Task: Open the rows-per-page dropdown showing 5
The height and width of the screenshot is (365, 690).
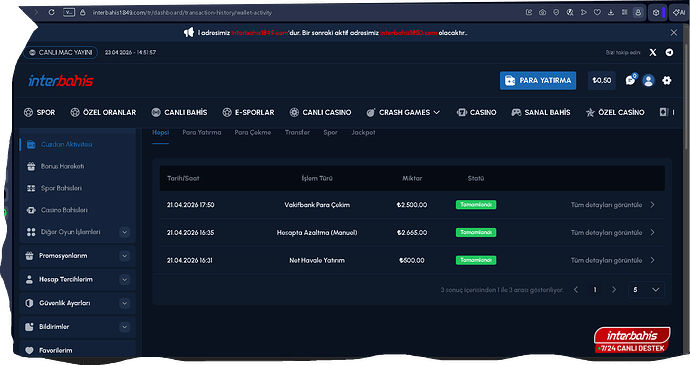Action: click(x=646, y=290)
